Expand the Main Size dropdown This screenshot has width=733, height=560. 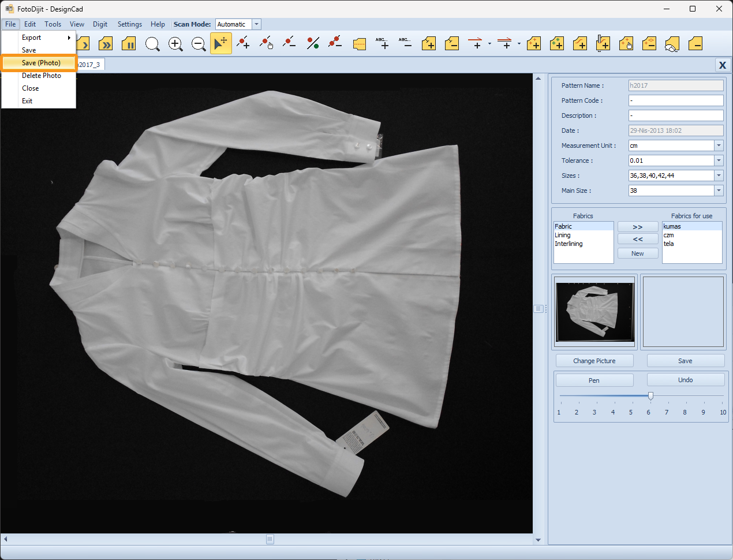[x=719, y=191]
